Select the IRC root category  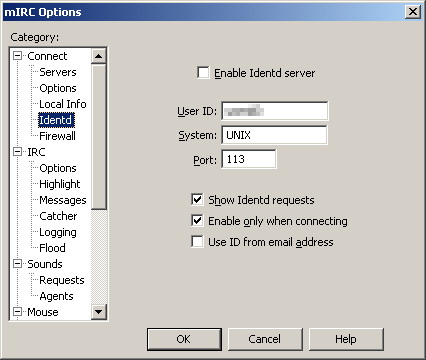pos(36,152)
